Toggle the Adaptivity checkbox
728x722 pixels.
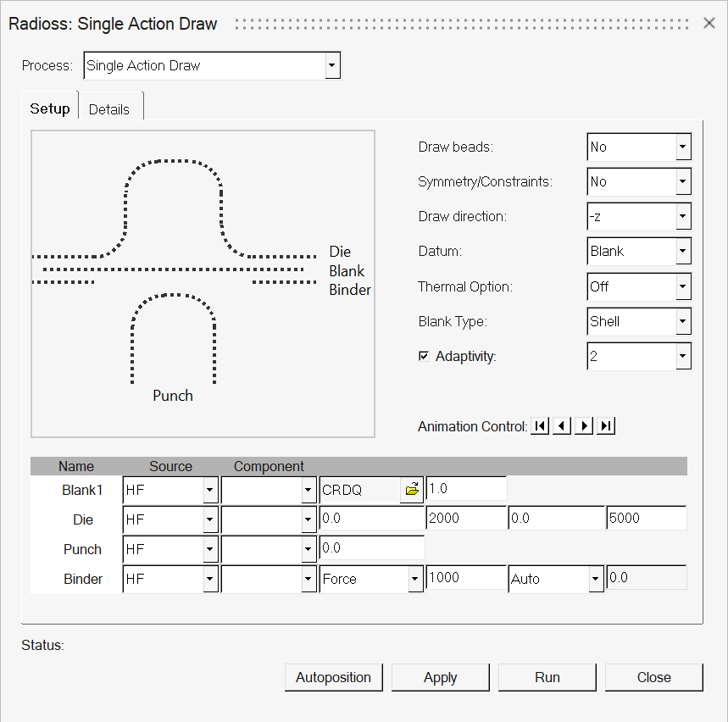tap(424, 356)
